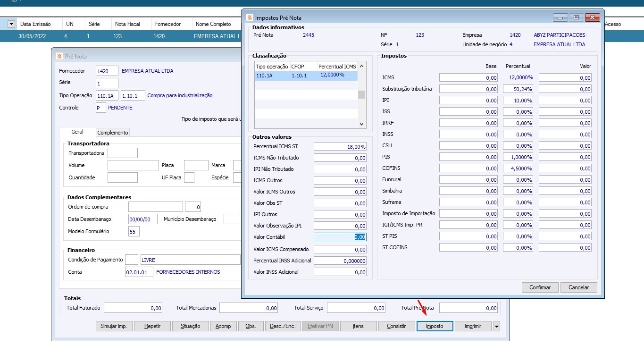Screen dimensions: 644x362
Task: Focus the Ordem de compra field
Action: (x=156, y=207)
